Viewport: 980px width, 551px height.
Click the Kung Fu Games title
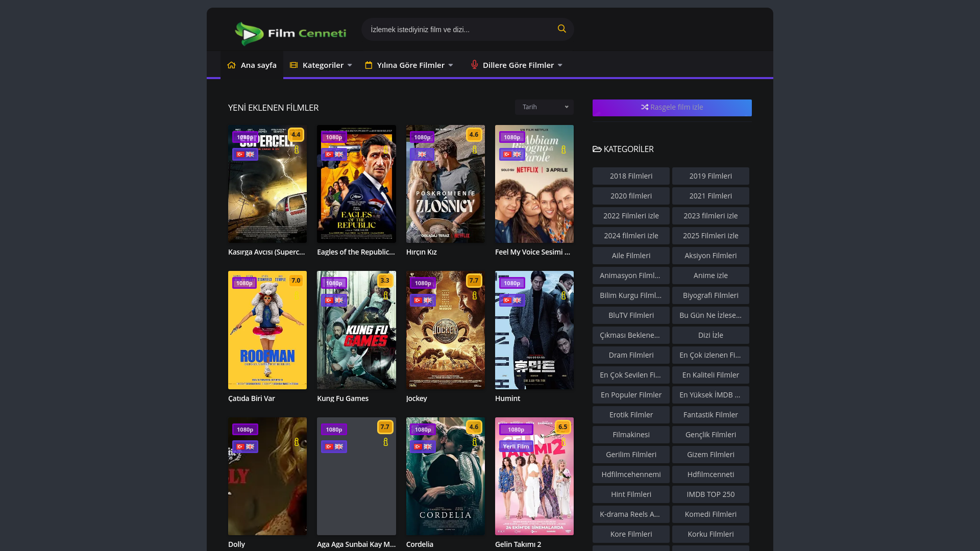pos(342,398)
